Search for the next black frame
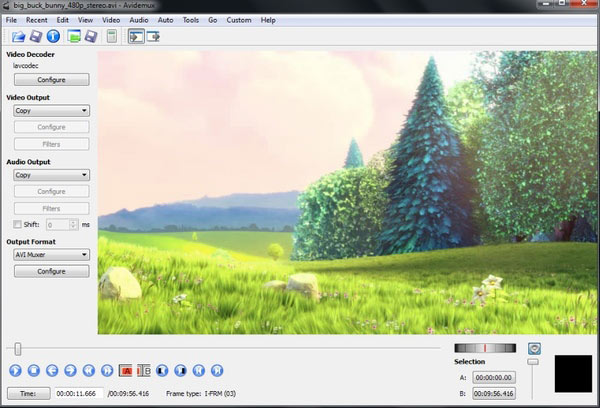The height and width of the screenshot is (408, 600). (180, 370)
